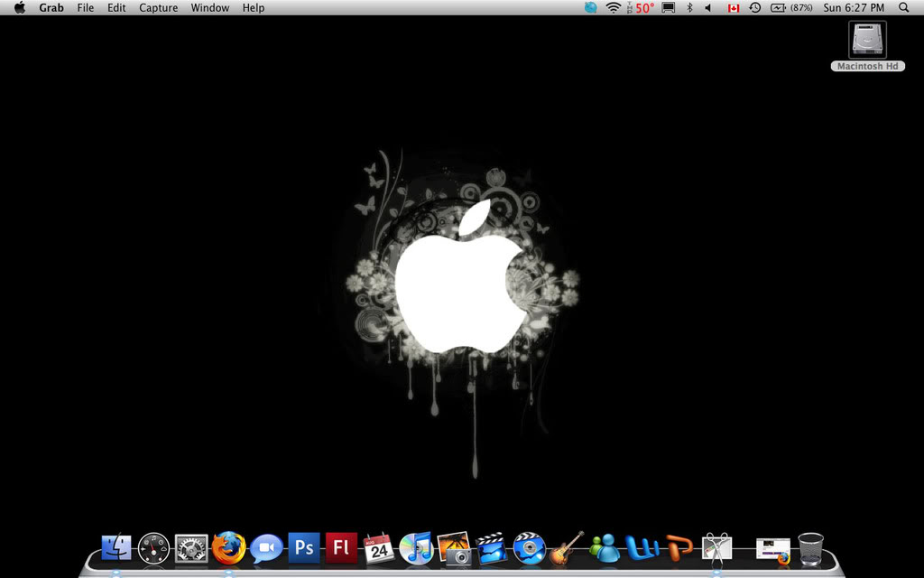Open the displays menu bar icon

(x=669, y=7)
